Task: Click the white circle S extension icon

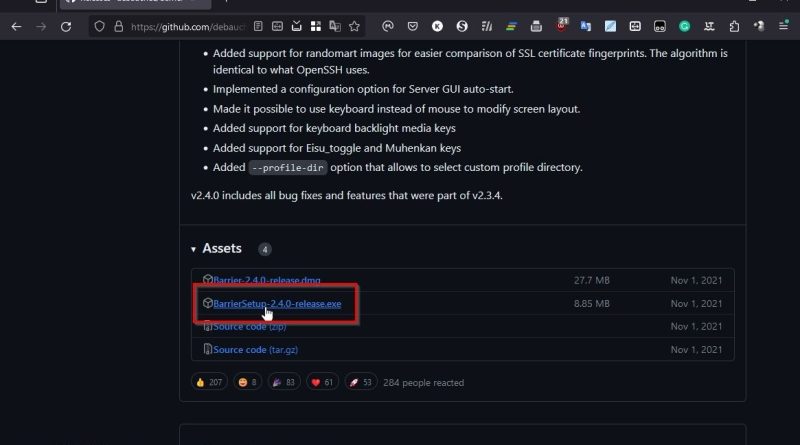Action: click(462, 27)
